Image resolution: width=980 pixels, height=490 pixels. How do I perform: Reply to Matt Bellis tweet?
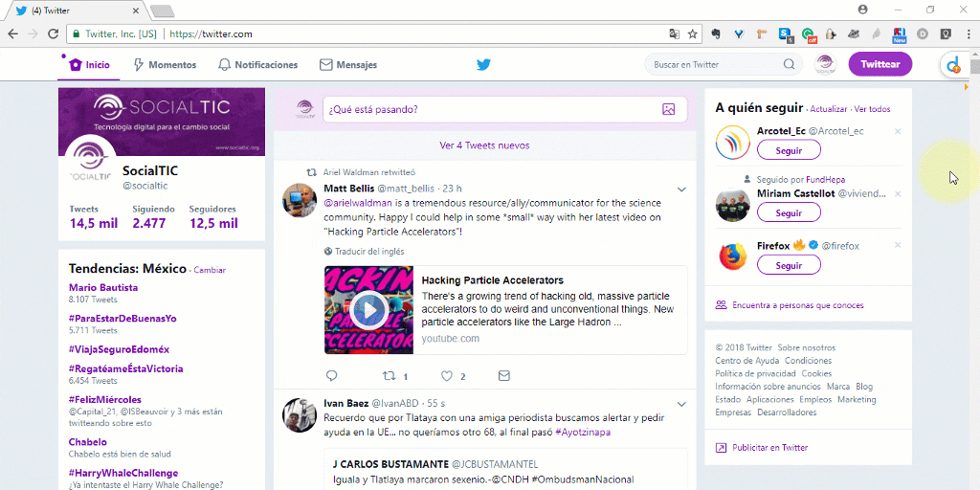pos(332,376)
